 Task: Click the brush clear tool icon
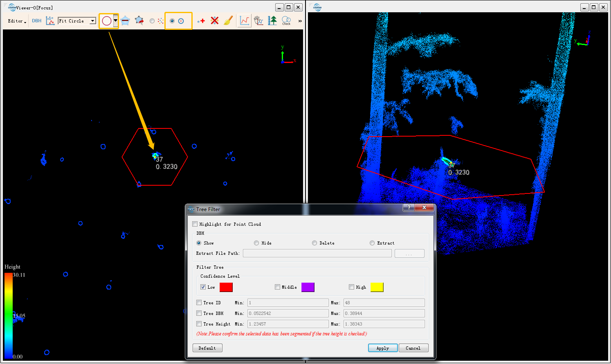pyautogui.click(x=229, y=20)
